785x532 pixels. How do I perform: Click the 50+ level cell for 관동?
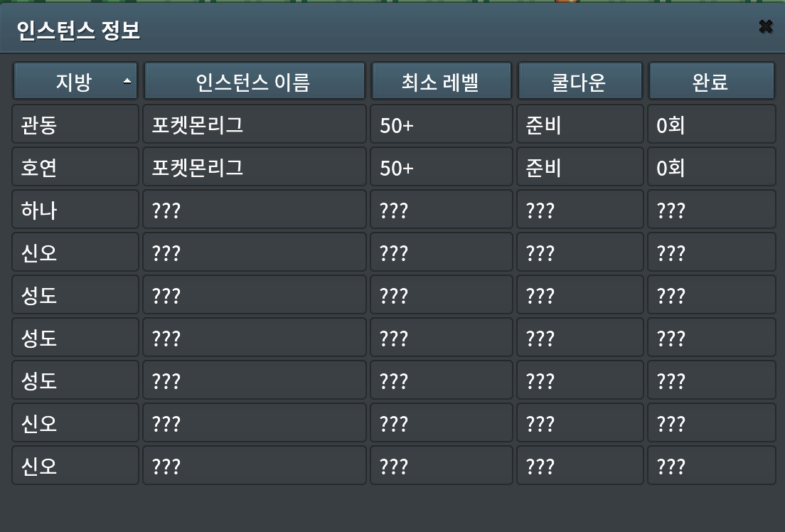[441, 125]
